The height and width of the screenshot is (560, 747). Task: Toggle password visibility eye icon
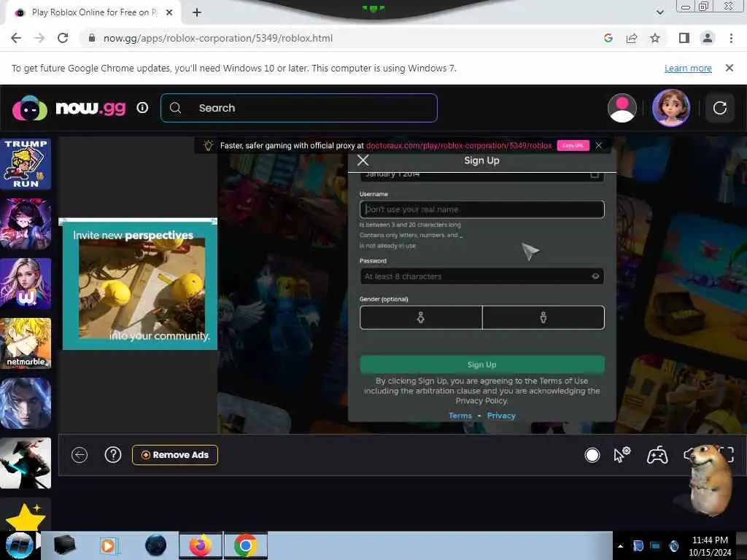coord(595,276)
